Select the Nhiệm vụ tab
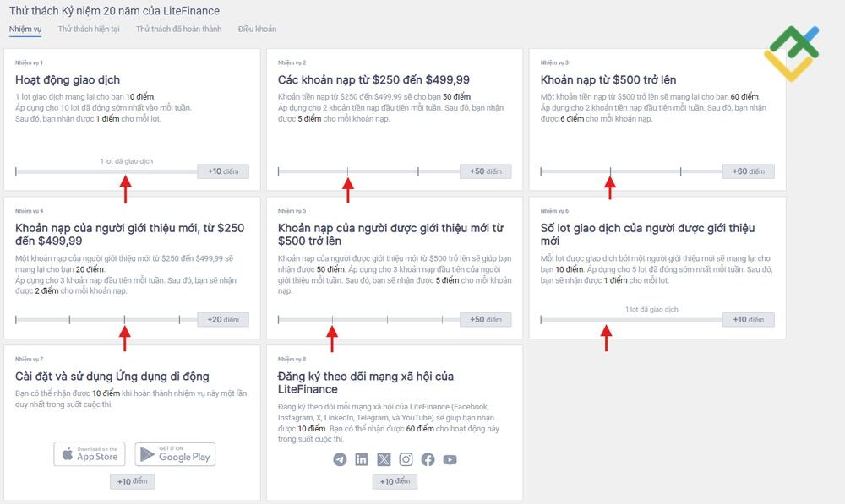 point(25,29)
